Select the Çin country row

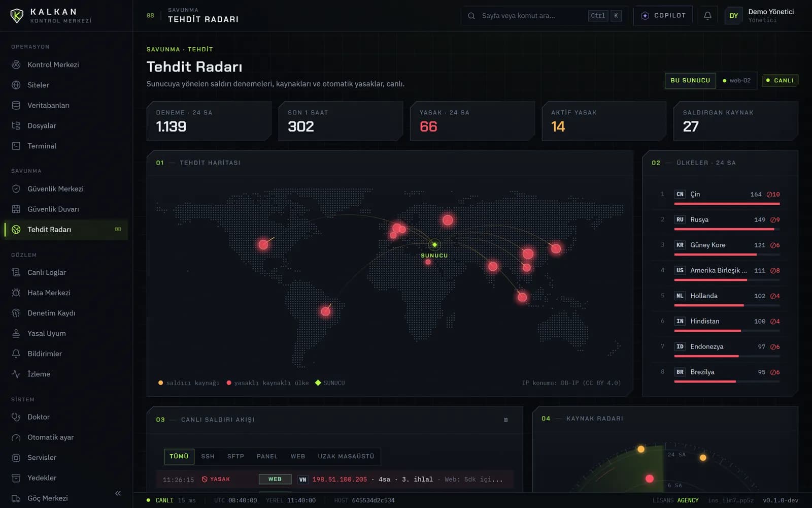coord(720,198)
